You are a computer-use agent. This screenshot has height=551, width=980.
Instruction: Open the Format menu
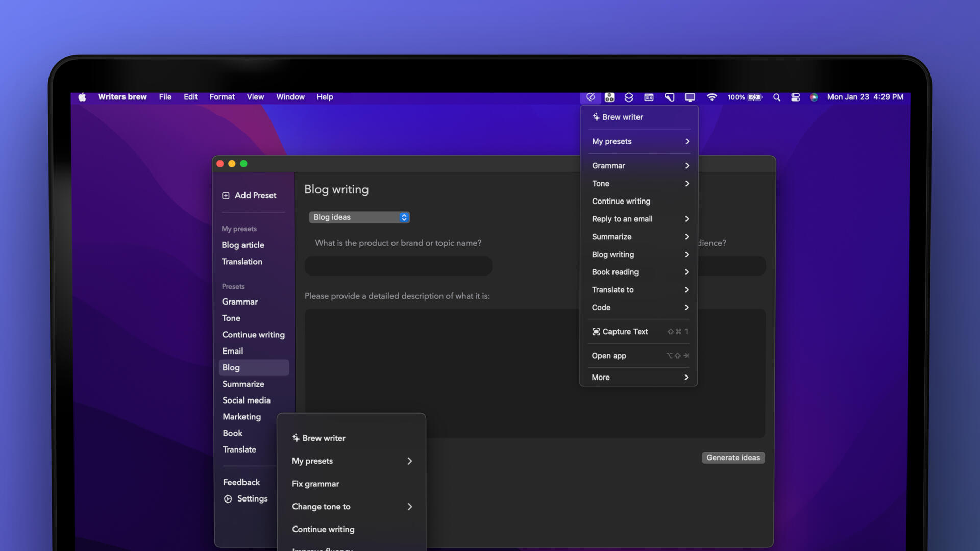(x=222, y=97)
